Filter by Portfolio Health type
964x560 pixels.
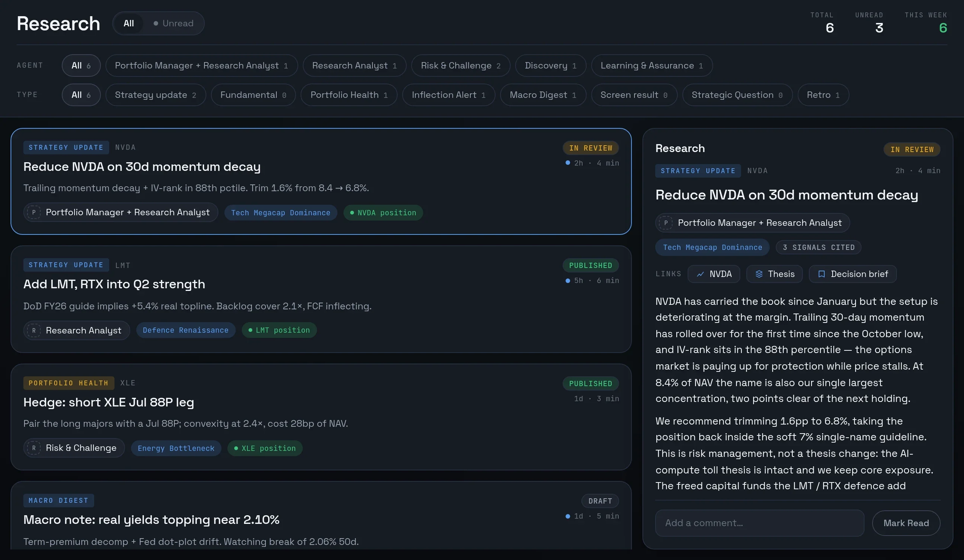349,95
